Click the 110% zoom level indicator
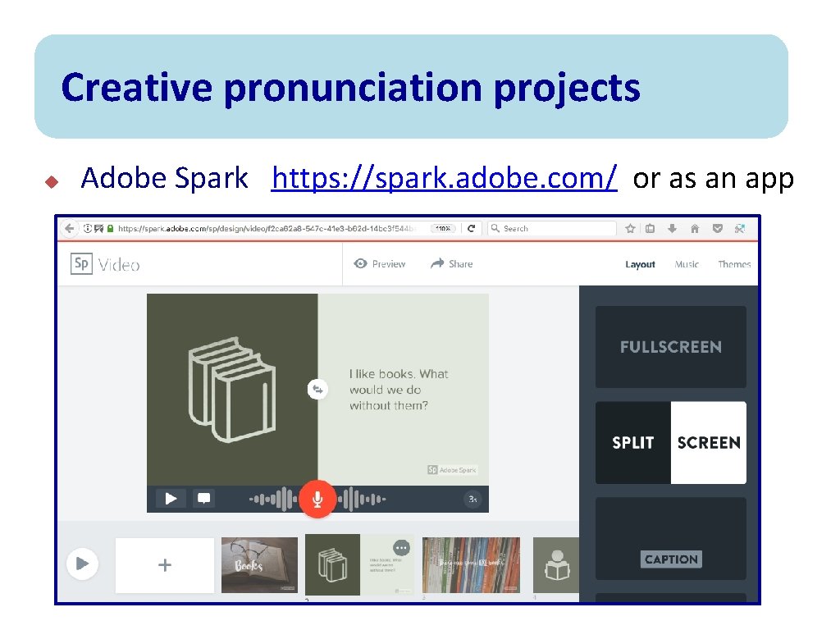 (443, 228)
